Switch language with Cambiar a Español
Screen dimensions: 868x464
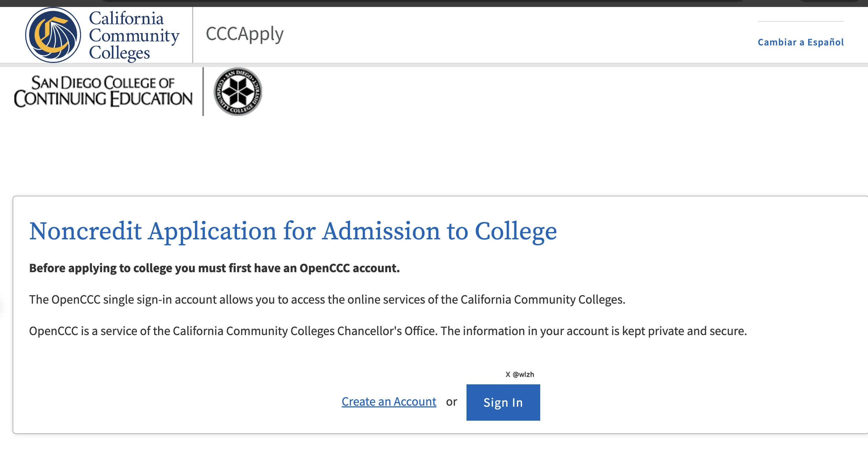(801, 42)
